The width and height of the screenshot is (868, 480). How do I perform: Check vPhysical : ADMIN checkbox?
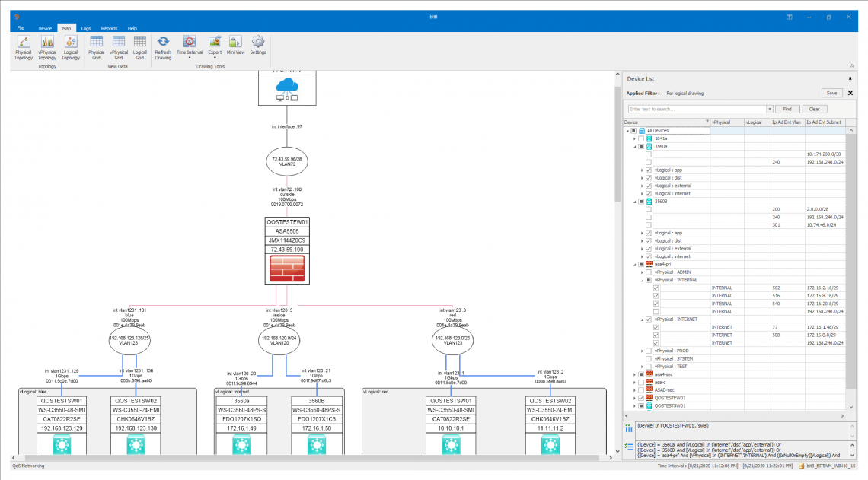(649, 272)
